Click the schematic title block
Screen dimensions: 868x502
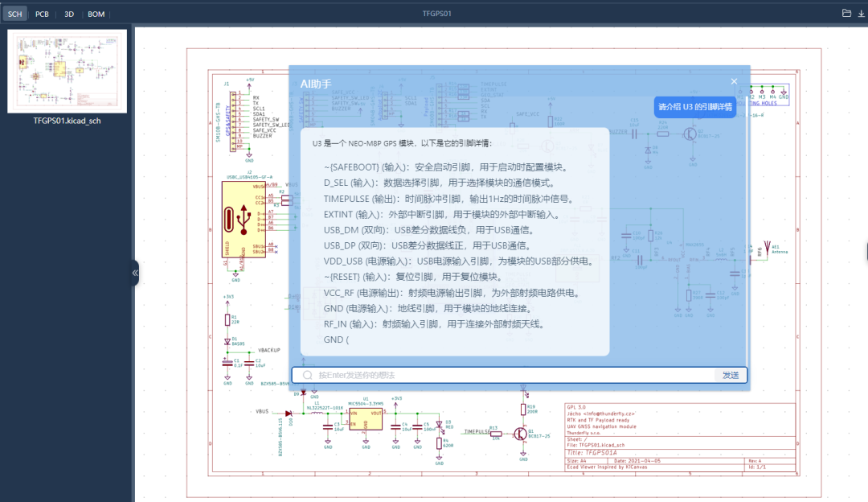coord(681,437)
